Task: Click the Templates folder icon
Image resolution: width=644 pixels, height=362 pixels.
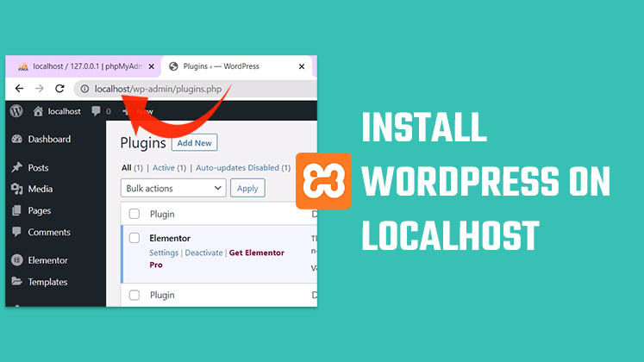Action: point(17,282)
